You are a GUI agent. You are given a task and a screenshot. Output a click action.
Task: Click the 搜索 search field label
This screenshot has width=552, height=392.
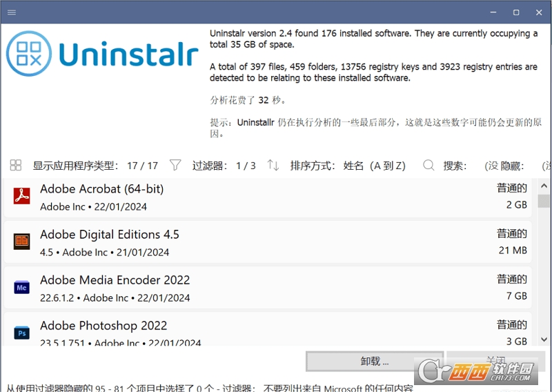coord(455,166)
